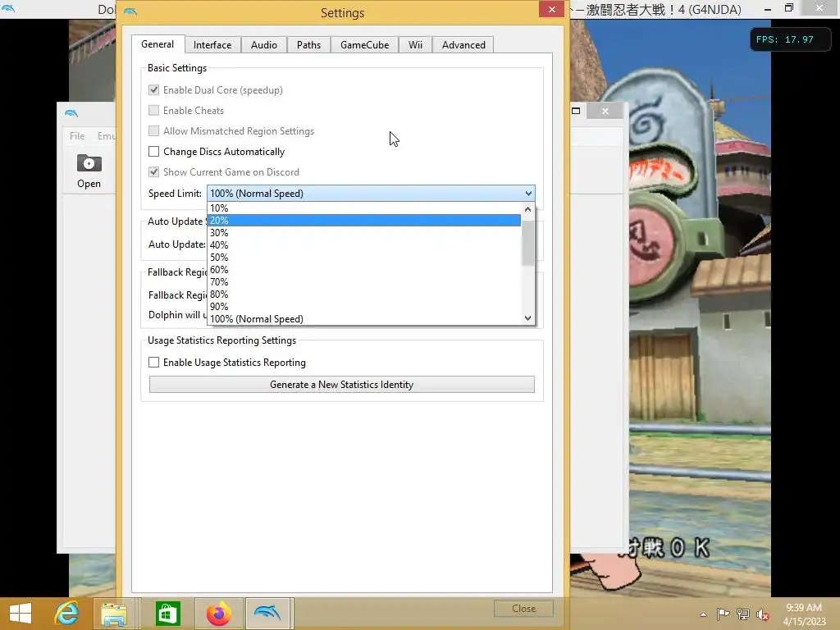Click the Close button in Settings
Image resolution: width=840 pixels, height=630 pixels.
523,609
